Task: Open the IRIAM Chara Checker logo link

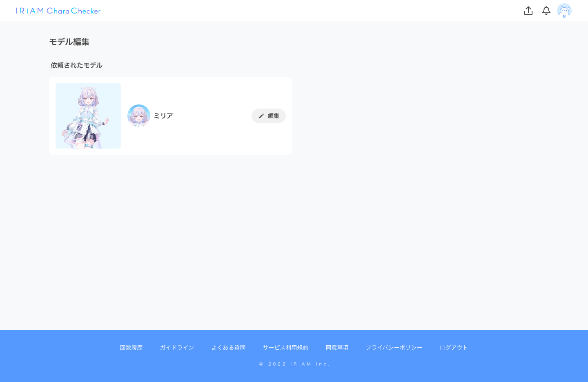Action: pyautogui.click(x=58, y=11)
